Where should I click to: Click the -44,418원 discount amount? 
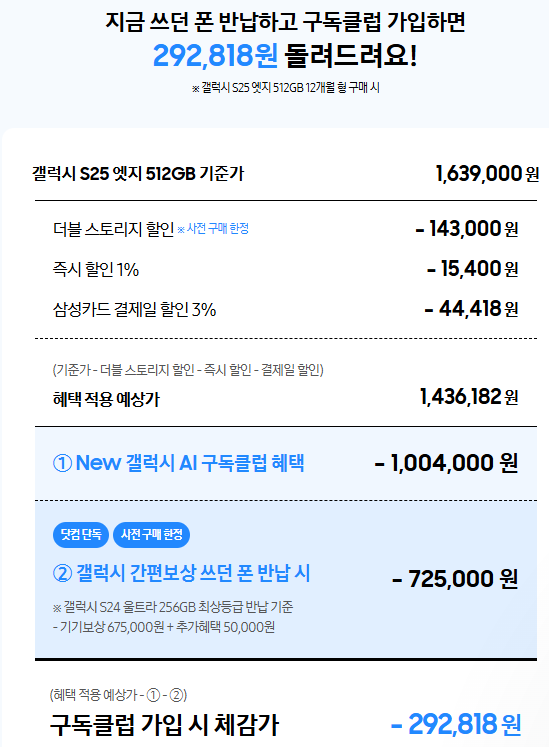point(471,309)
